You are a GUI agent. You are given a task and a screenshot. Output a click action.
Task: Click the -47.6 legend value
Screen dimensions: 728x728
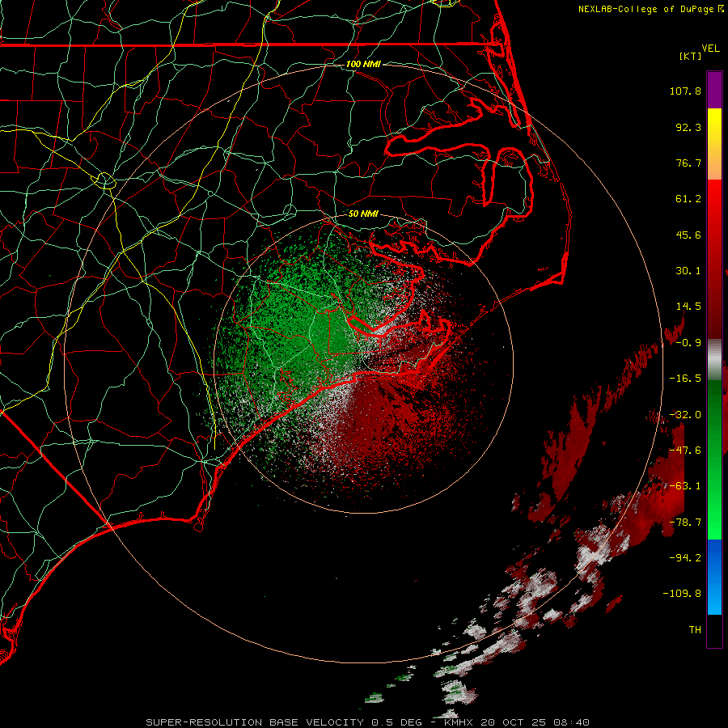coord(685,451)
